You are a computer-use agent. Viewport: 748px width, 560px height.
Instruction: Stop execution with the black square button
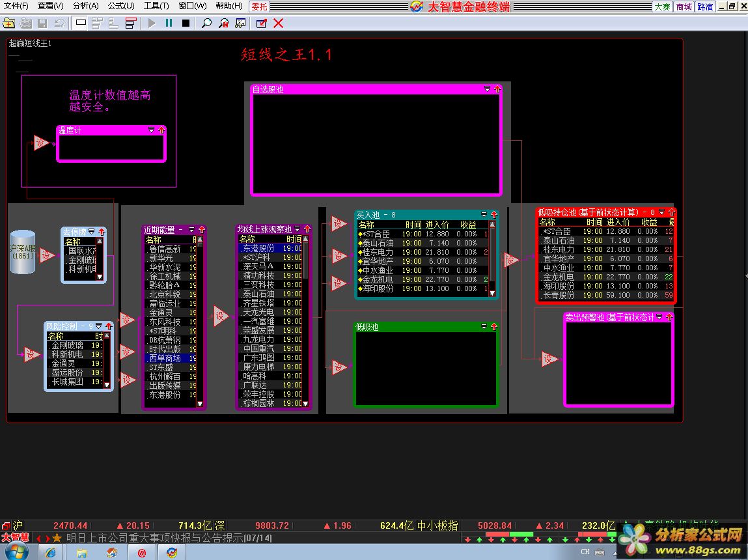(186, 23)
